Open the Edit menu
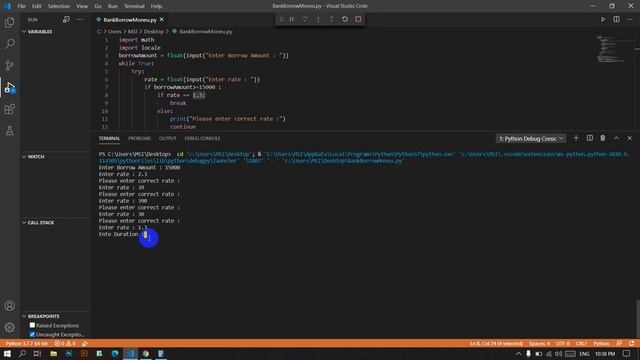This screenshot has height=360, width=640. tap(37, 6)
